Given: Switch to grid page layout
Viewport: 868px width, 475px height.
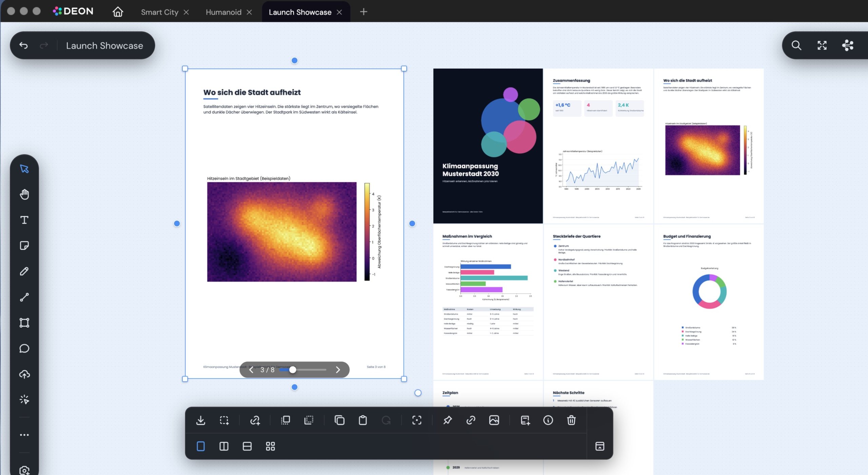Looking at the screenshot, I should point(270,446).
